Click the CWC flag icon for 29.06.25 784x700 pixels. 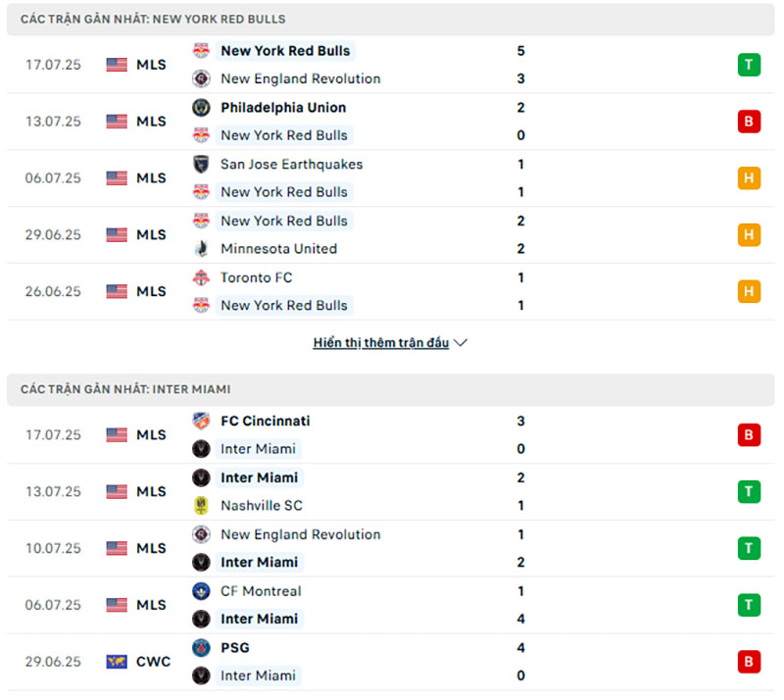117,662
